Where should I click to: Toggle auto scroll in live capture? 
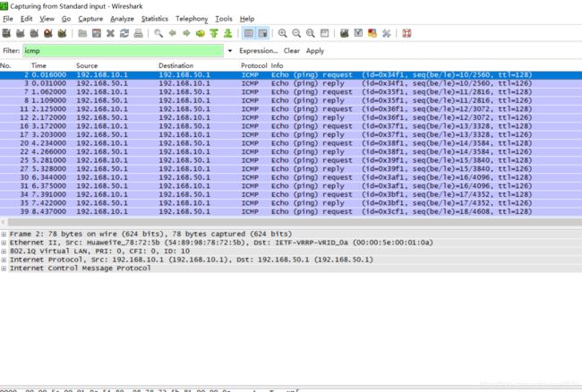(x=262, y=33)
